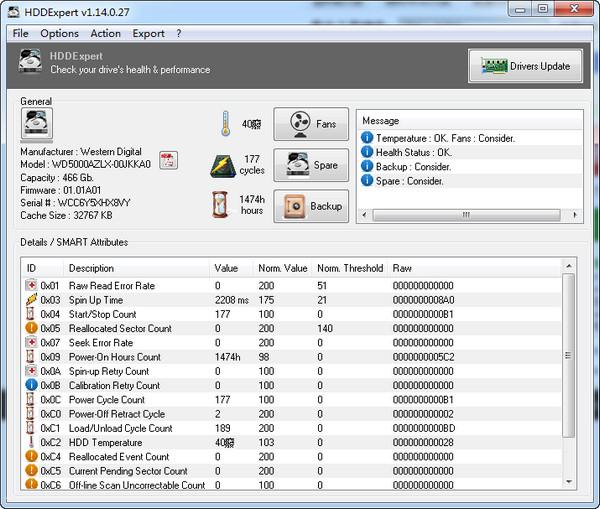600x509 pixels.
Task: Click the 'Cache Size : 32767 KB' text
Action: [66, 215]
